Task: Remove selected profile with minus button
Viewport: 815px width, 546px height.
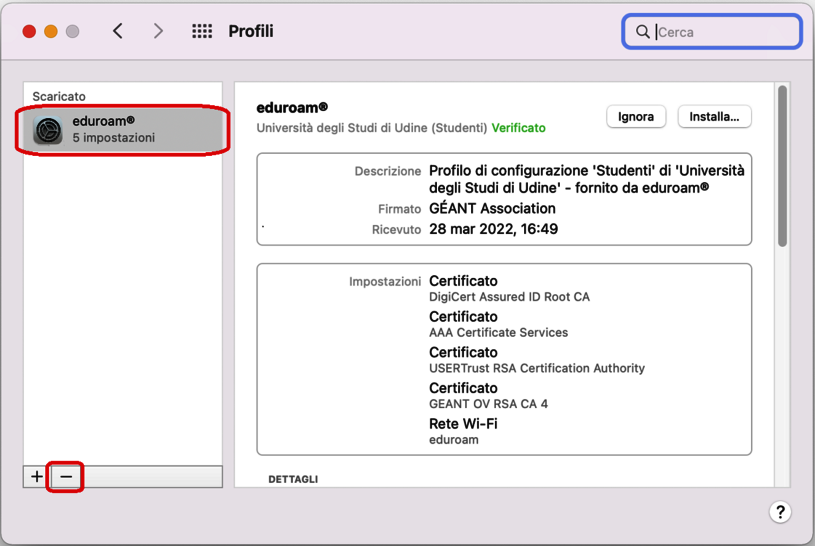Action: [66, 477]
